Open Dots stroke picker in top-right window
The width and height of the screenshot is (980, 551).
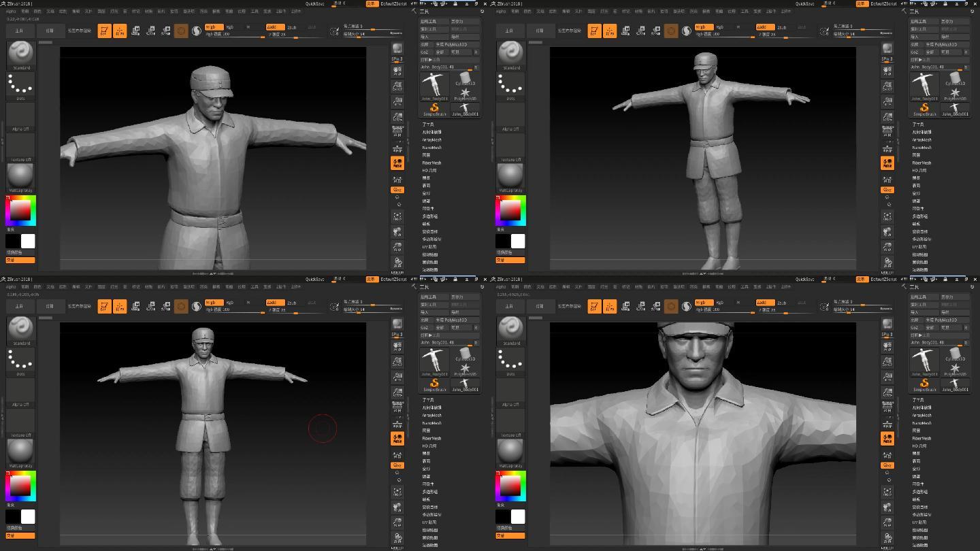tap(510, 85)
